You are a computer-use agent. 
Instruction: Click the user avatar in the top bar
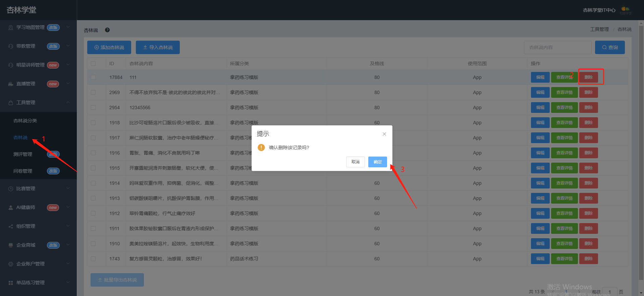(x=626, y=10)
